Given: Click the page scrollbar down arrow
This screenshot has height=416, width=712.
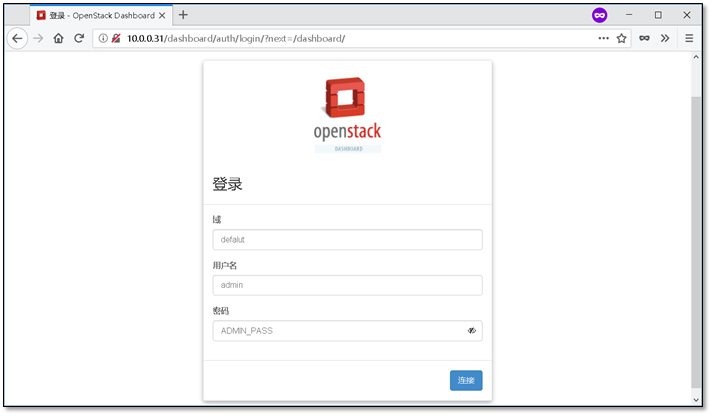Looking at the screenshot, I should coord(696,400).
